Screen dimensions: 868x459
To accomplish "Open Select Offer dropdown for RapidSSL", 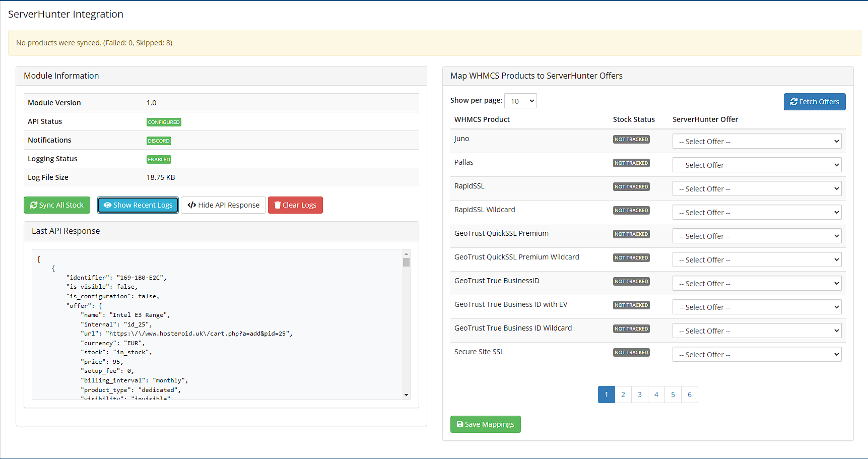I will pyautogui.click(x=757, y=188).
